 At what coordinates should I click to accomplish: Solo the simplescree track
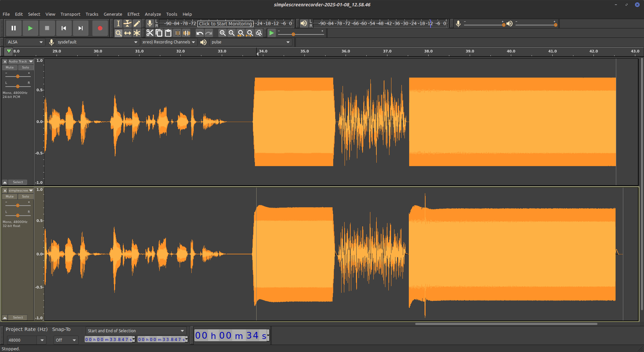[x=25, y=197]
